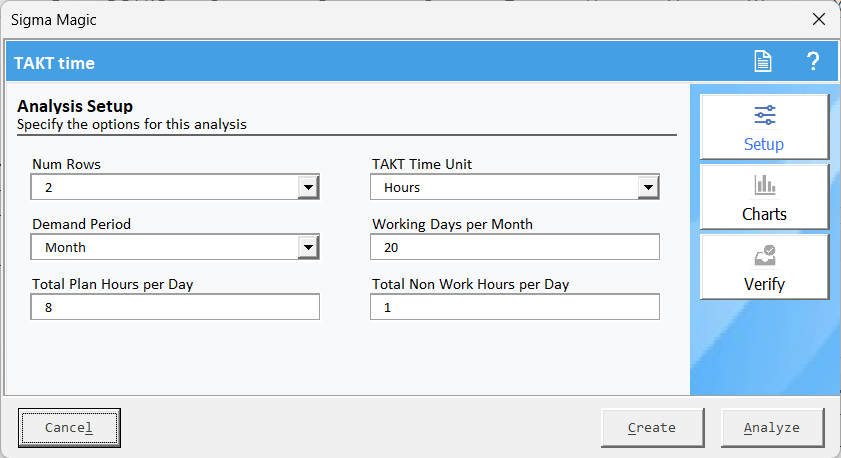Focus the Total Plan Hours per Day field

pos(175,307)
